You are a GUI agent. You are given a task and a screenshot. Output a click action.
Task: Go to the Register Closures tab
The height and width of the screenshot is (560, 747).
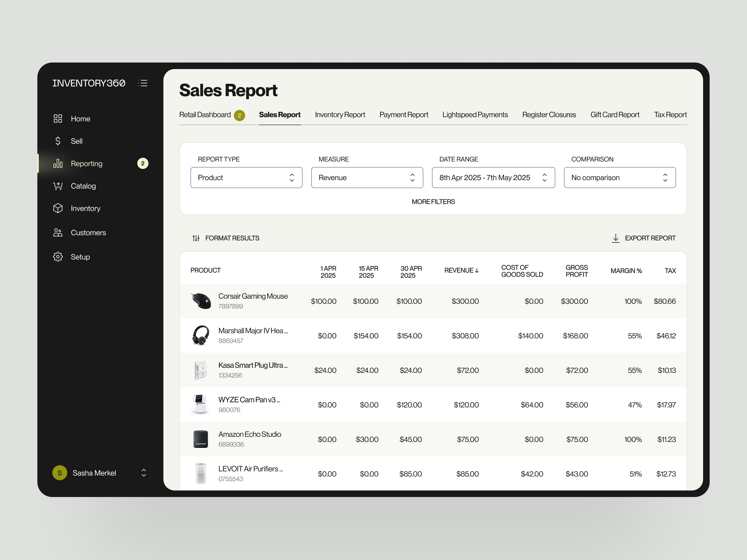[549, 115]
